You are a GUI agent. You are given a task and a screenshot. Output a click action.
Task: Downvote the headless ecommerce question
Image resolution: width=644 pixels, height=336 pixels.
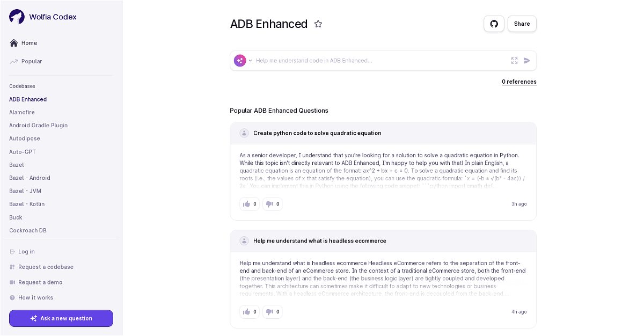click(272, 312)
